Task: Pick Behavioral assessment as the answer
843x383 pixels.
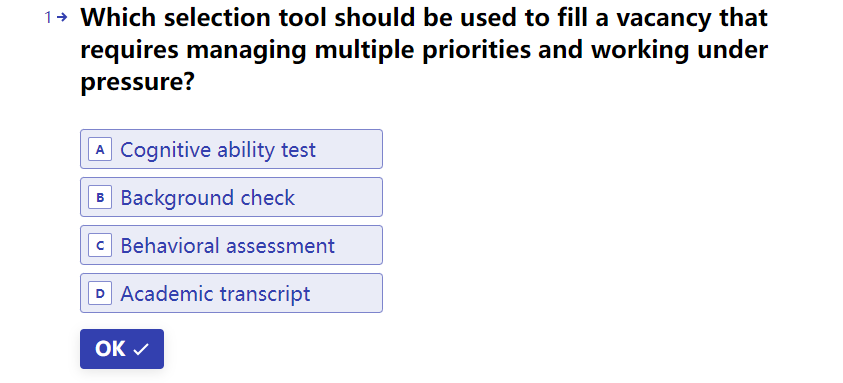Action: pos(231,245)
